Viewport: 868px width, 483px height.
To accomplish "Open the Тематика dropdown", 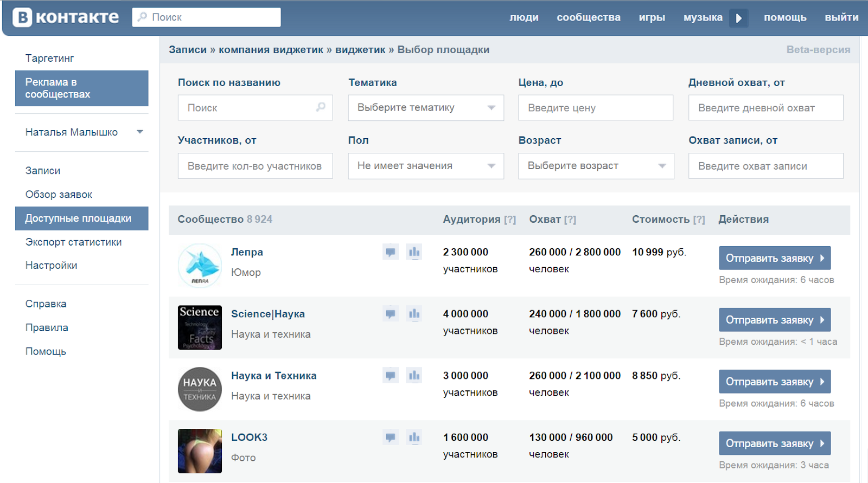I will pos(426,108).
